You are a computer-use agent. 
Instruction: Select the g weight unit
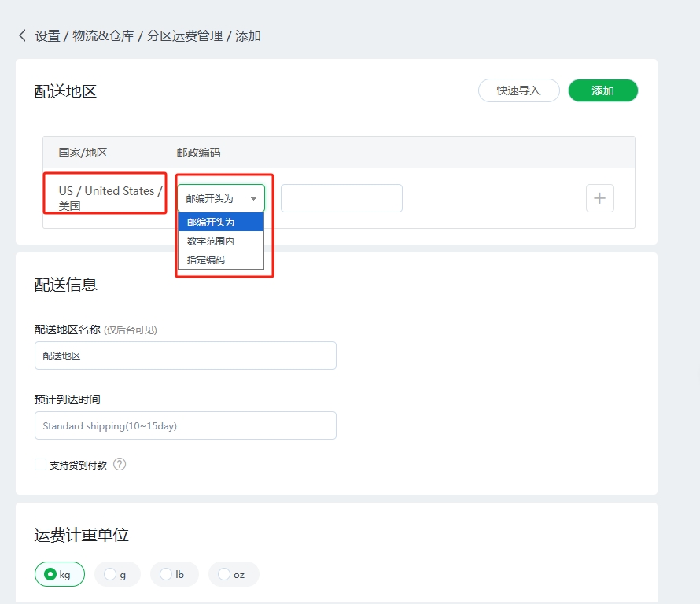[x=116, y=574]
